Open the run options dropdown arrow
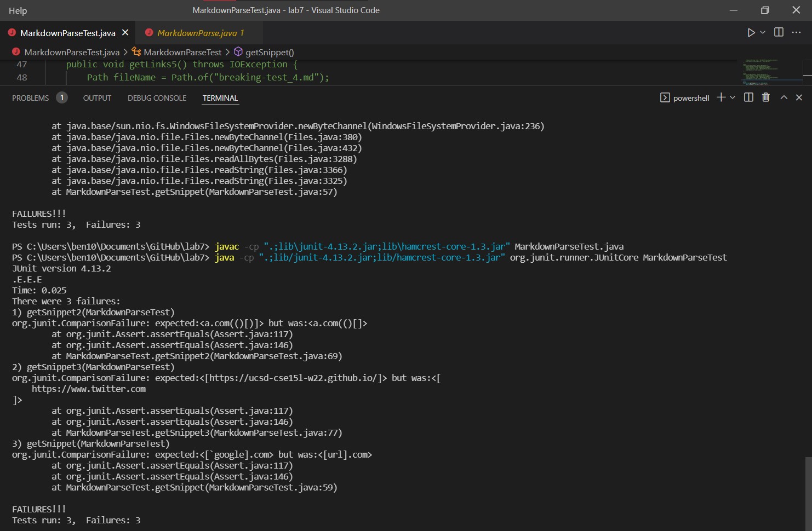 763,33
